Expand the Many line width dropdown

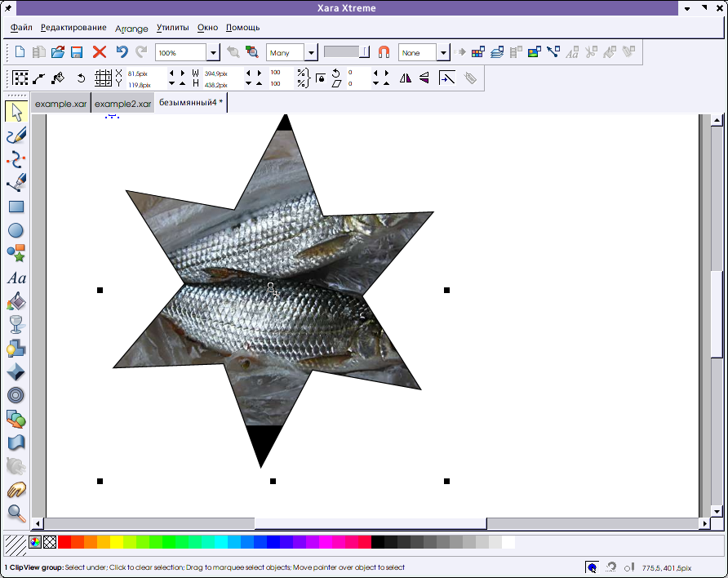(x=311, y=53)
